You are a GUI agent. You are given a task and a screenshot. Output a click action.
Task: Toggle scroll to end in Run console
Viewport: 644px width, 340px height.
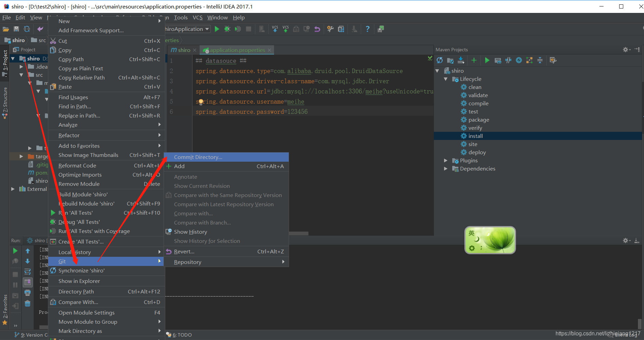(28, 282)
